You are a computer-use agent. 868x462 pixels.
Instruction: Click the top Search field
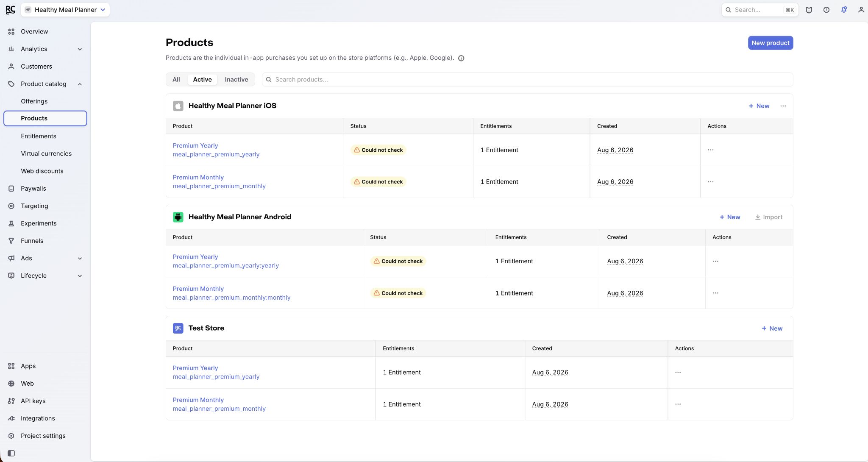tap(760, 10)
